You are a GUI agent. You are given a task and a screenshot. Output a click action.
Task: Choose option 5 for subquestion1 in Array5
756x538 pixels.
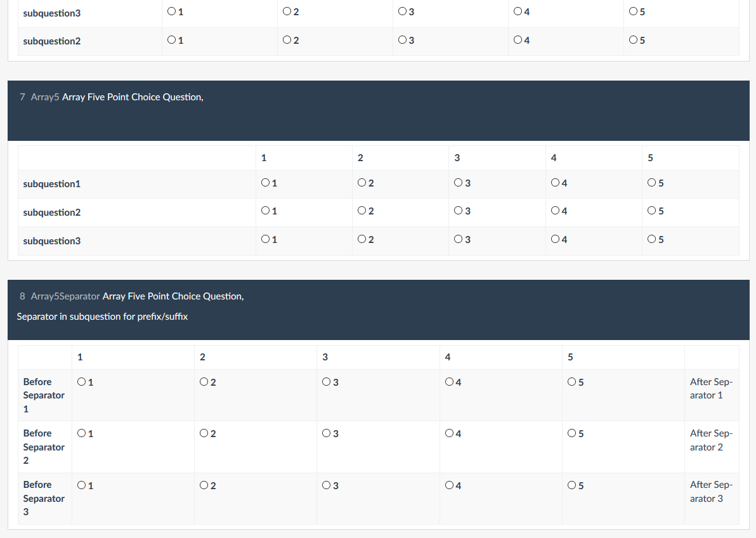652,183
